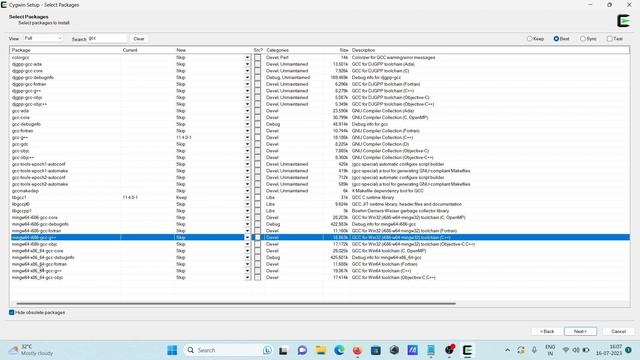640x360 pixels.
Task: Open the clock and date in taskbar
Action: (609, 350)
